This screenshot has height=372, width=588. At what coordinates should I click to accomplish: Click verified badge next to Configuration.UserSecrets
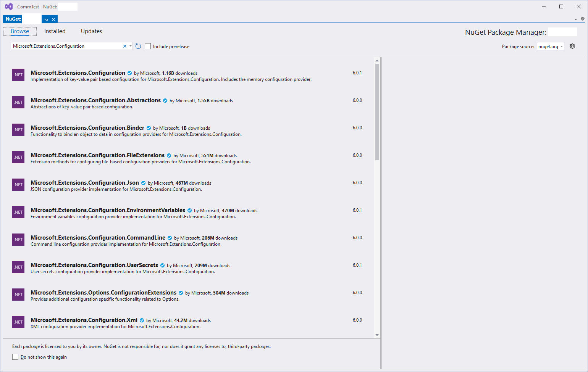click(163, 266)
